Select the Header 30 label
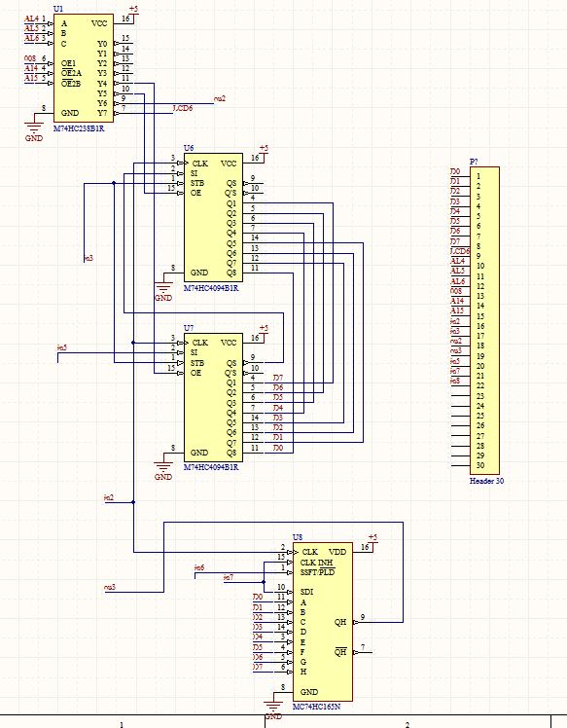Screen dimensions: 567x728 486,481
